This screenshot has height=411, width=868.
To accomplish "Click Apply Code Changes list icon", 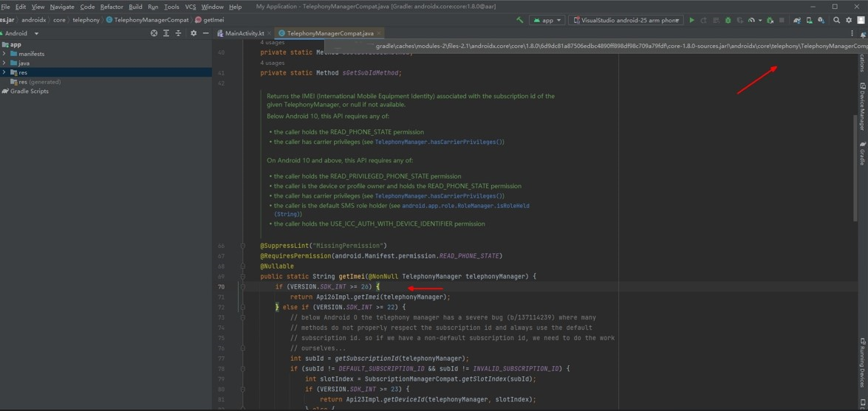I will [x=715, y=20].
